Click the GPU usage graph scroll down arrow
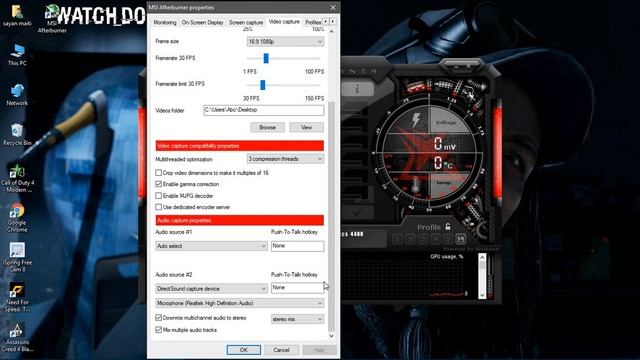640x360 pixels. (482, 295)
